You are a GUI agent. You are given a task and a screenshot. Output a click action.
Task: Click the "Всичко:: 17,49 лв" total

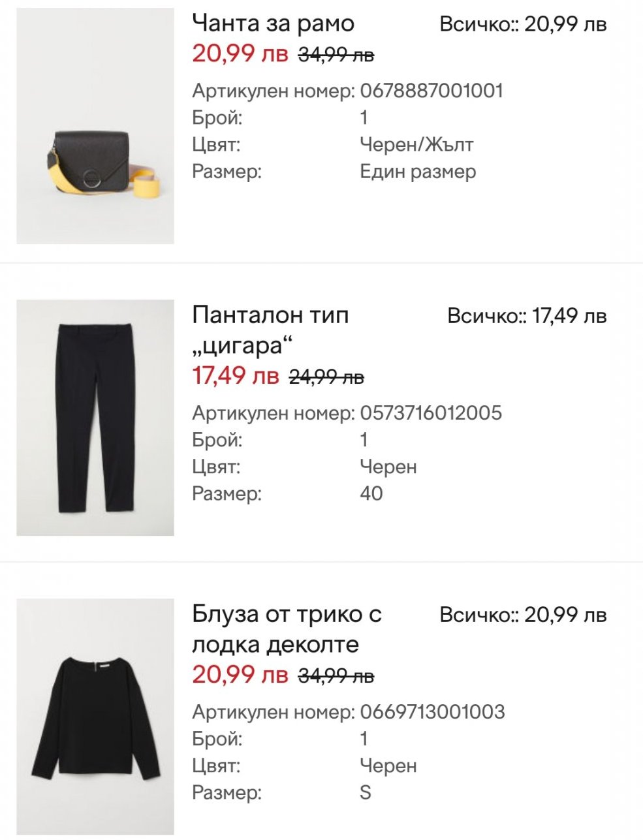coord(527,317)
